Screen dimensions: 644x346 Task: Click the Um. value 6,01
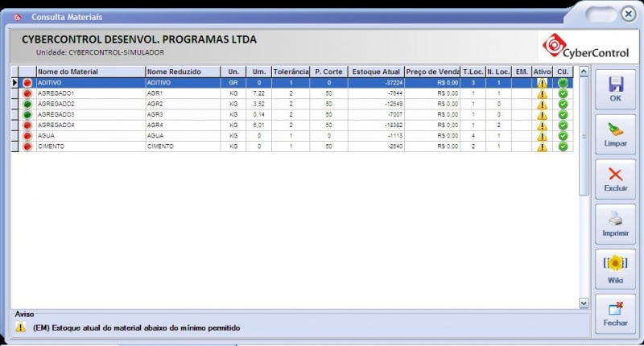(258, 126)
